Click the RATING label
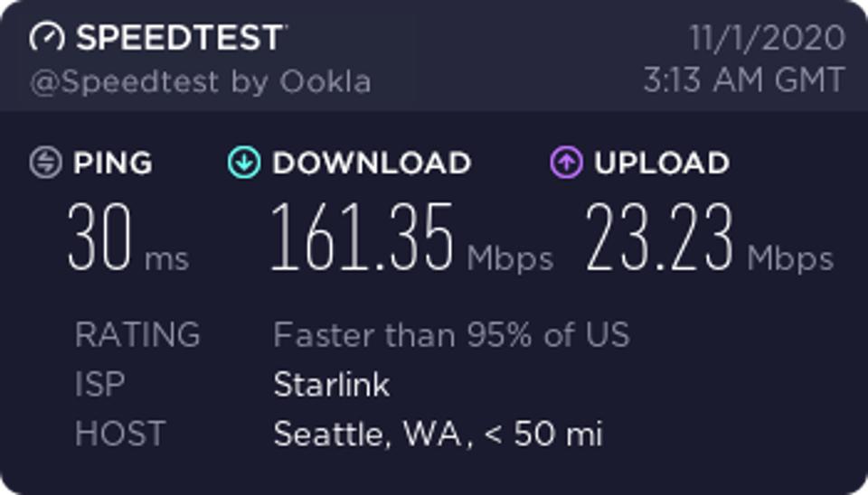 tap(137, 335)
